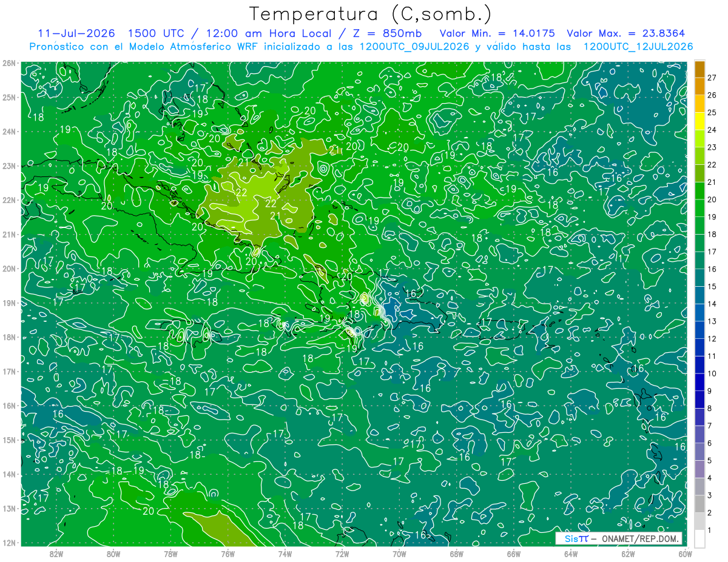Click the '68W' longitude axis label
The height and width of the screenshot is (562, 728).
(x=457, y=554)
